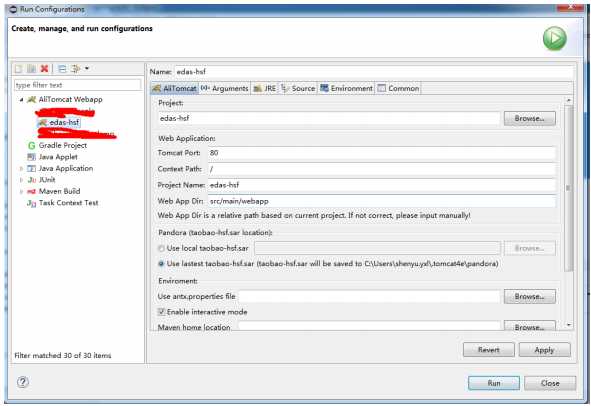Screen dimensions: 591x406
Task: Switch to the Arguments tab
Action: point(225,88)
